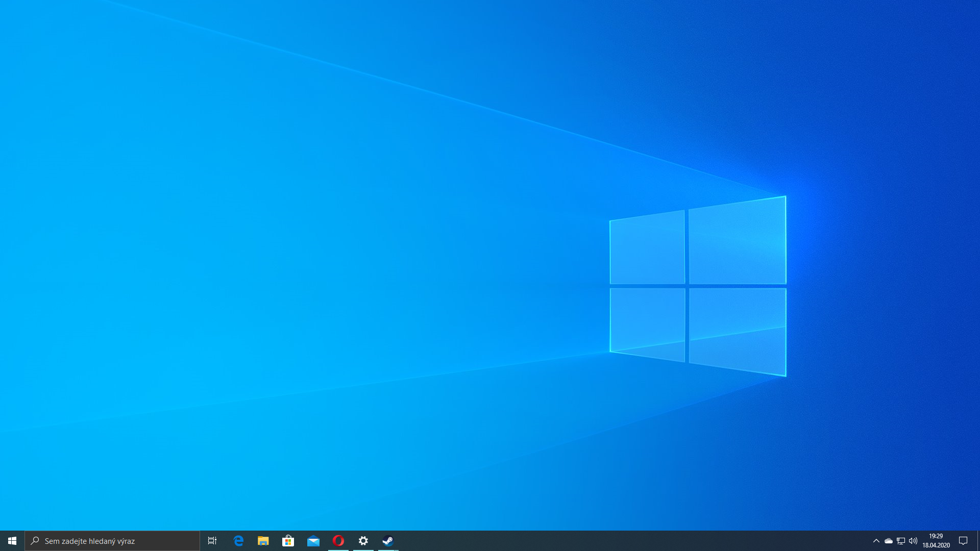
Task: Open File Explorer from the taskbar
Action: pos(263,541)
